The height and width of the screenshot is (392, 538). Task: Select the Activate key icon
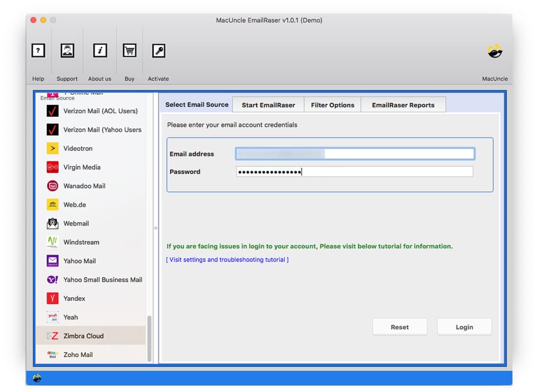point(158,50)
